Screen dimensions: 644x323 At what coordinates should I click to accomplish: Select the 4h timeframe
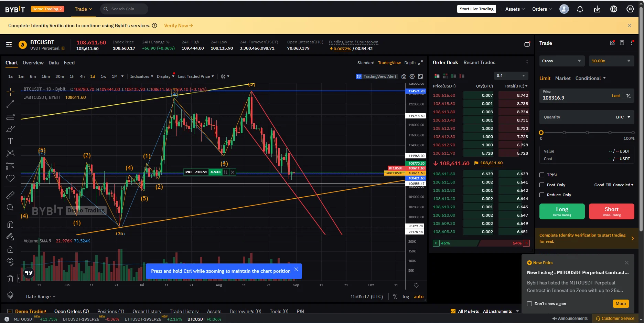tap(82, 76)
